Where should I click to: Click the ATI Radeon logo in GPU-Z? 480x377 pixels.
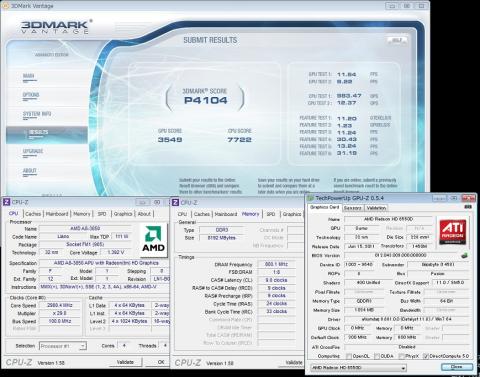click(453, 231)
